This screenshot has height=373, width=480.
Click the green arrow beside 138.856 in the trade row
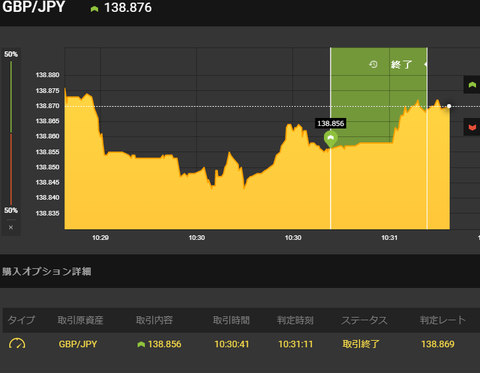pyautogui.click(x=141, y=344)
